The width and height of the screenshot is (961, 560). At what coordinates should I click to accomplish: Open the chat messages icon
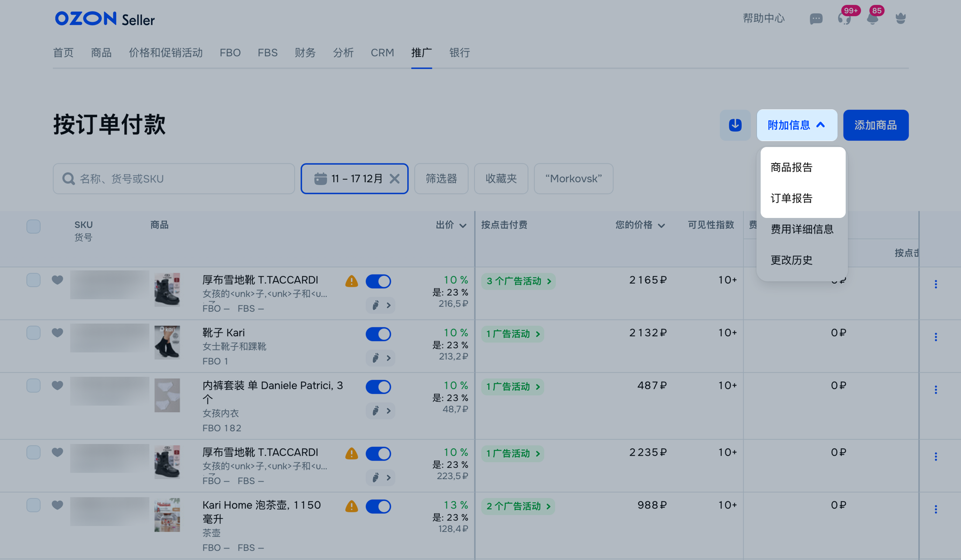pyautogui.click(x=816, y=19)
